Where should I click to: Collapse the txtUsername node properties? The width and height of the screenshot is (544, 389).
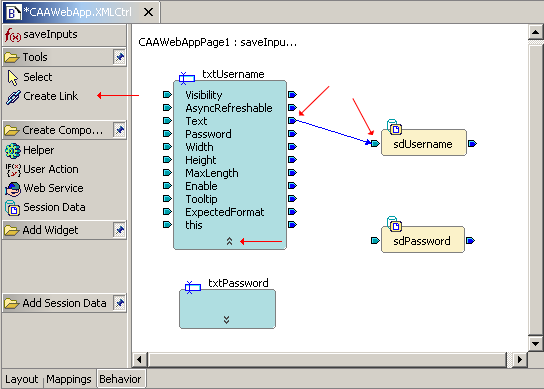pos(229,241)
